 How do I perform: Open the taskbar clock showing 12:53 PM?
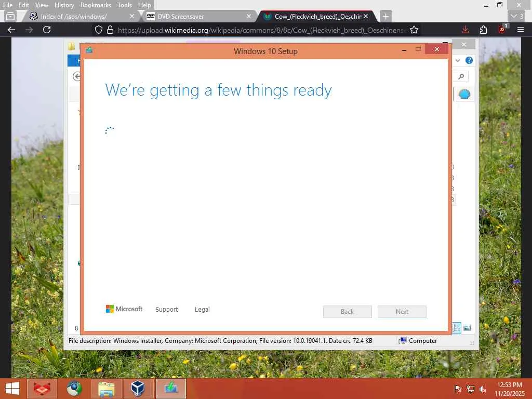(x=510, y=389)
